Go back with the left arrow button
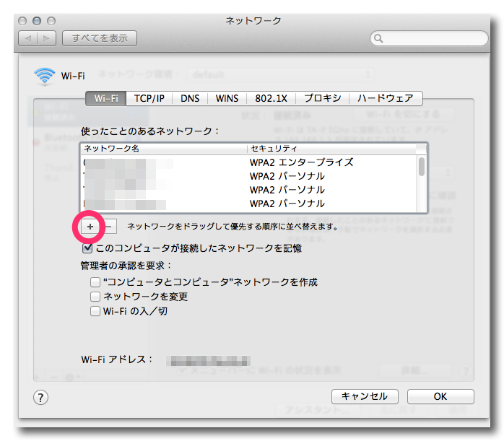This screenshot has width=504, height=441. [28, 38]
